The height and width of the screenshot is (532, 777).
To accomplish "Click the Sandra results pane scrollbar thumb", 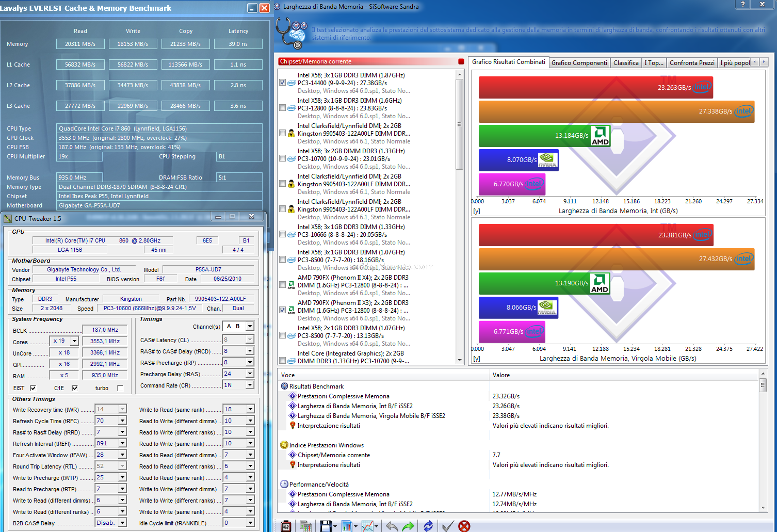I will (x=763, y=386).
